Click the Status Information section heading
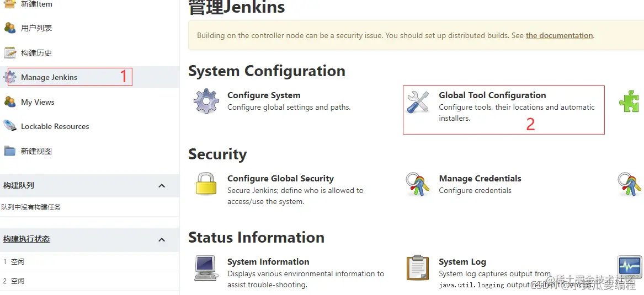Image resolution: width=644 pixels, height=295 pixels. 256,238
